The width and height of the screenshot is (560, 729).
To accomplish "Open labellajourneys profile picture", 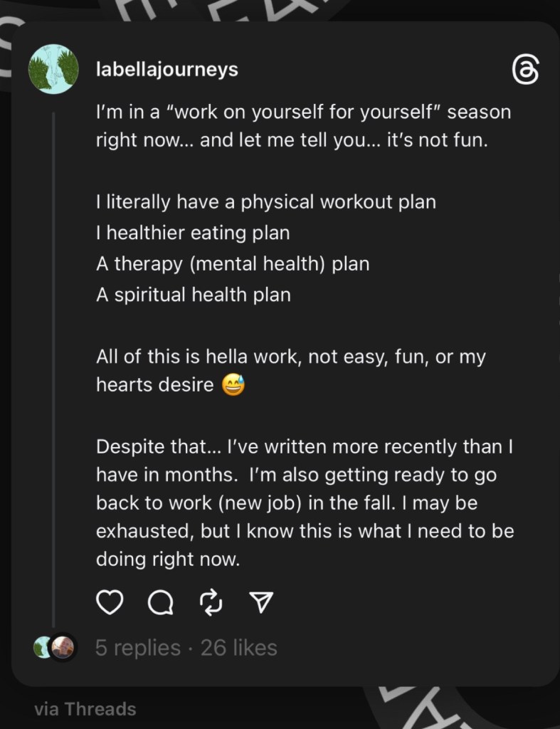I will pos(53,71).
